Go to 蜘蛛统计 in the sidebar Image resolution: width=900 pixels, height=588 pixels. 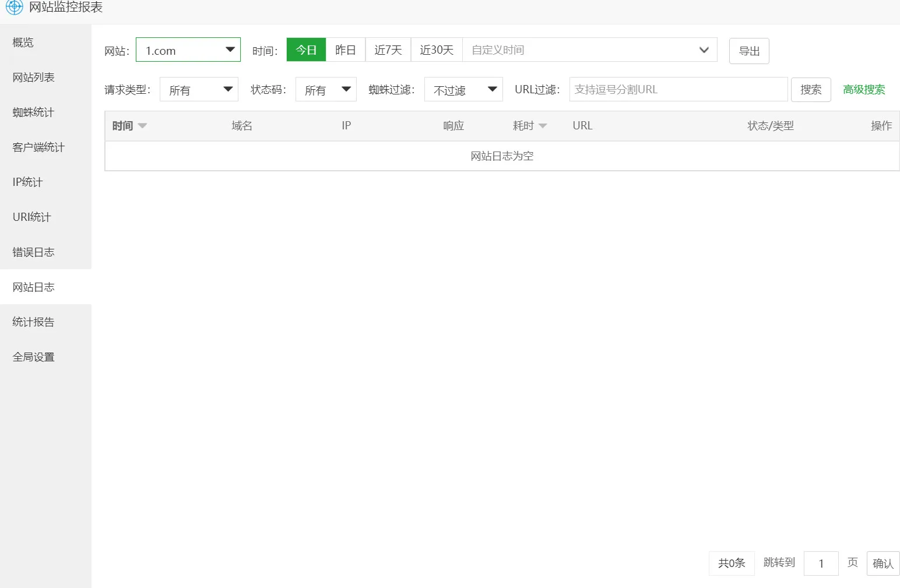coord(45,112)
